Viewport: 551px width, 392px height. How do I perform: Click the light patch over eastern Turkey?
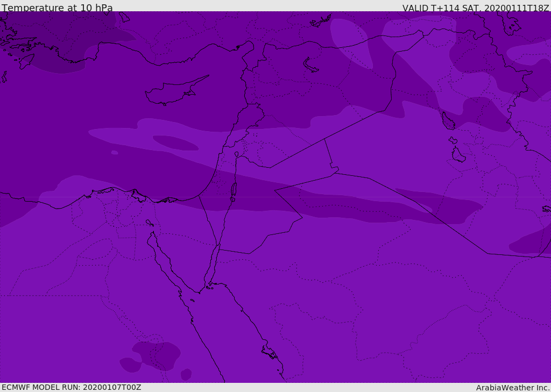351,43
